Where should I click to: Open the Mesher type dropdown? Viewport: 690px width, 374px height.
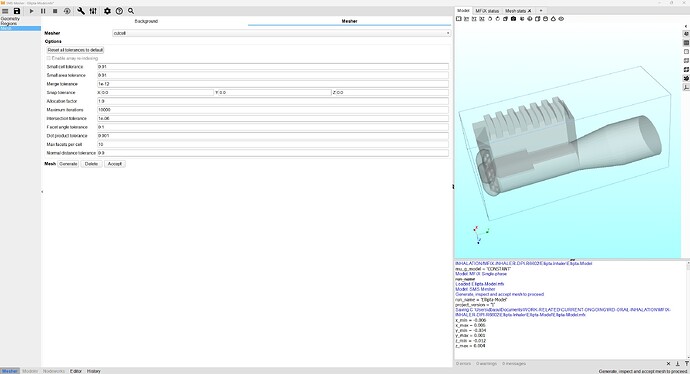282,33
